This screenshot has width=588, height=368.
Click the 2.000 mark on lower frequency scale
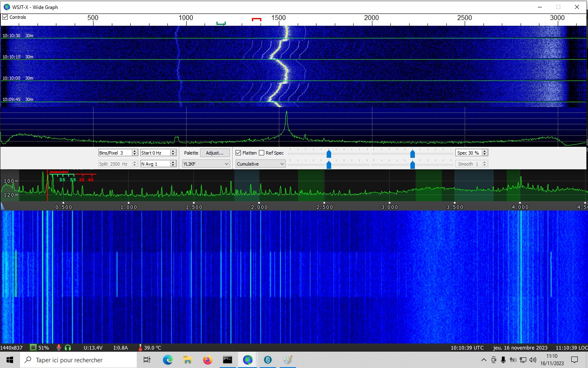coord(259,207)
